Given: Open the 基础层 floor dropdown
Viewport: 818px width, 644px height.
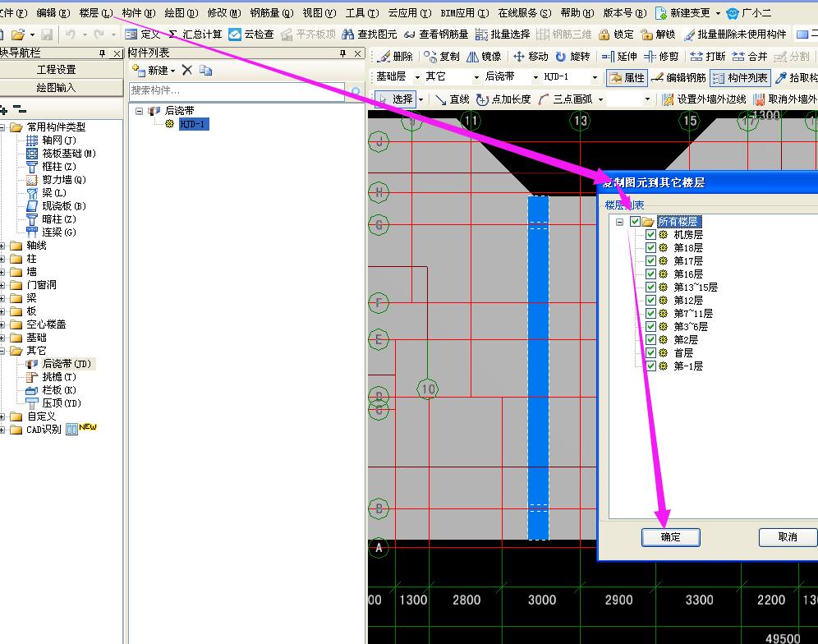Looking at the screenshot, I should coord(417,77).
